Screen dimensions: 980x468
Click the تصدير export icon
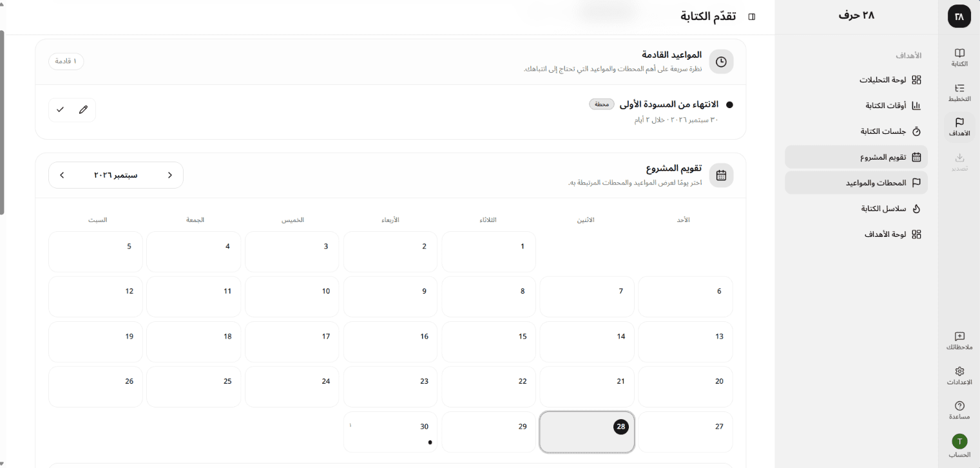[x=959, y=161]
